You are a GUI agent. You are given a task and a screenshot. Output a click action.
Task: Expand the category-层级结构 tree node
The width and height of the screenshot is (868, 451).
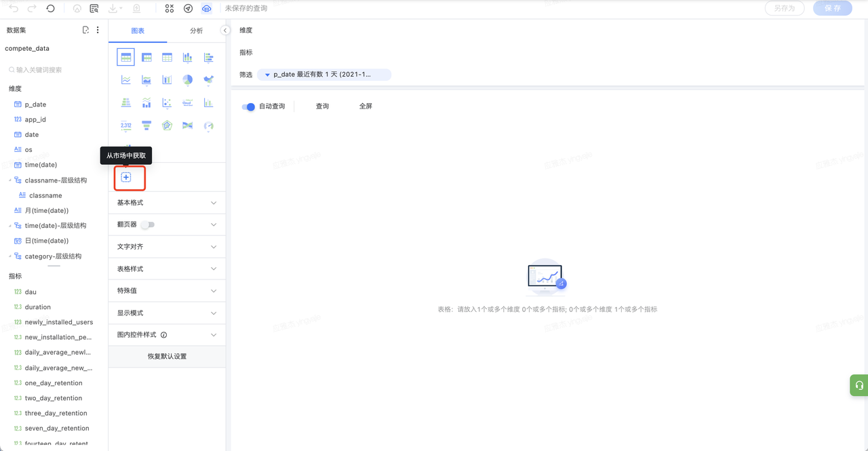(9, 256)
